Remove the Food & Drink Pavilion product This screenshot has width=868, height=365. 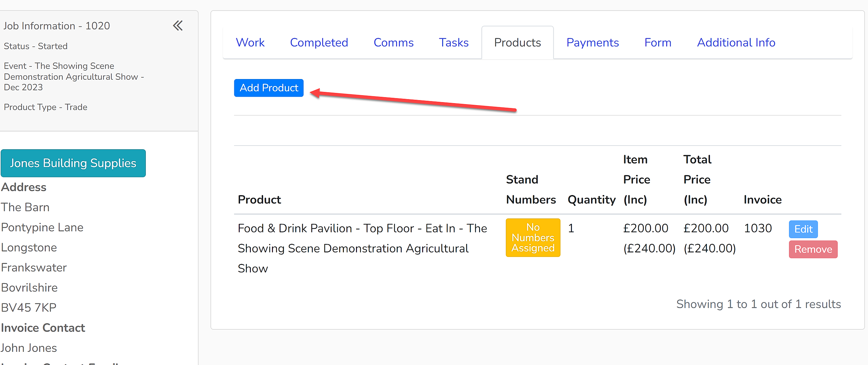pyautogui.click(x=813, y=249)
